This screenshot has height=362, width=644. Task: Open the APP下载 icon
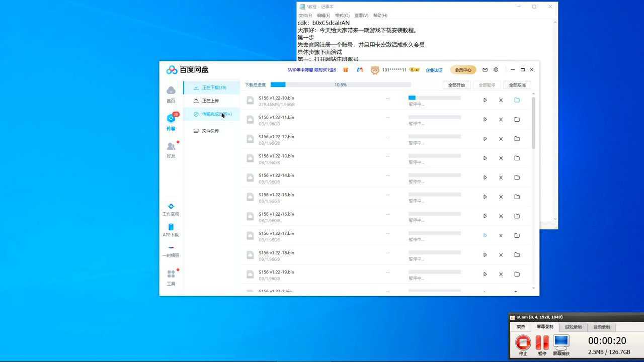171,230
